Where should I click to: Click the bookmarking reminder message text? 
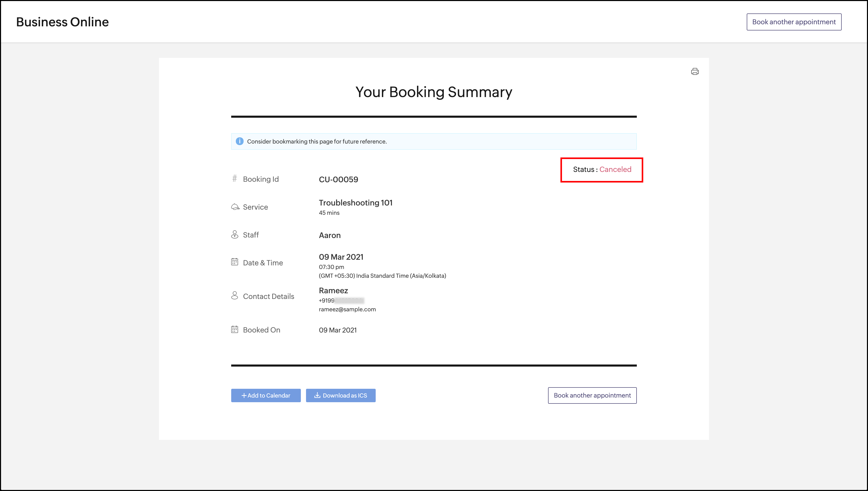317,142
